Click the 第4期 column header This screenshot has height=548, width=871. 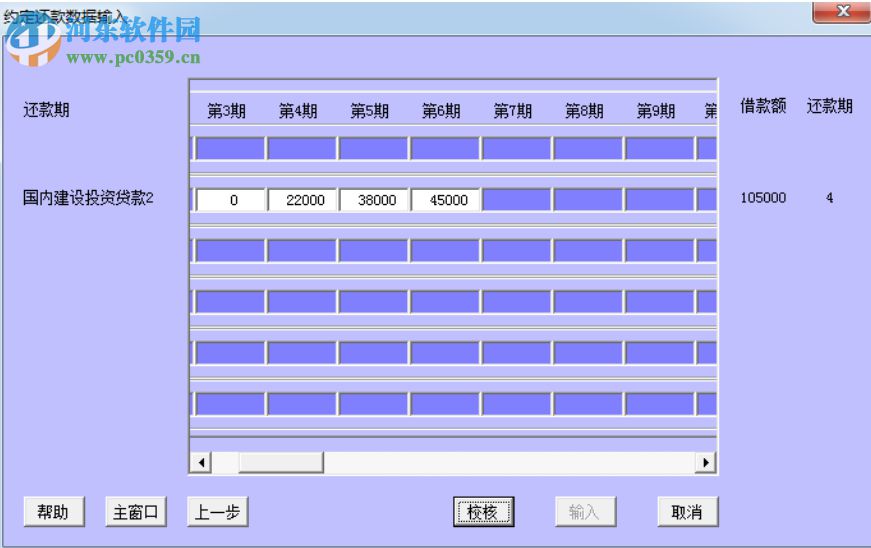point(298,111)
